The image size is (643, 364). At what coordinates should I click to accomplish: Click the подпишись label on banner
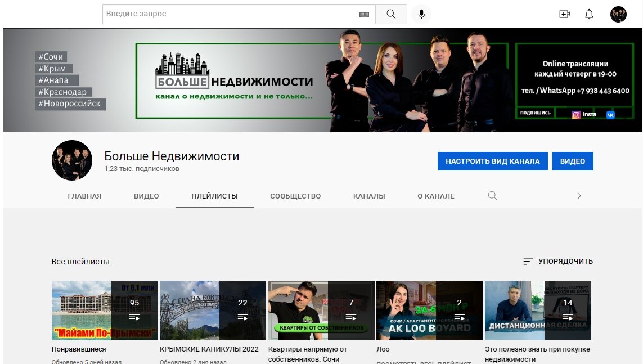pos(535,113)
